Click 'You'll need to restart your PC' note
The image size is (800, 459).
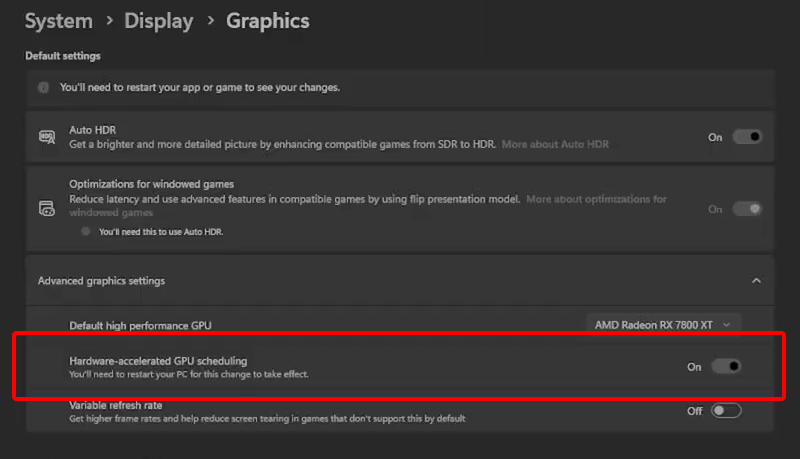coord(189,374)
